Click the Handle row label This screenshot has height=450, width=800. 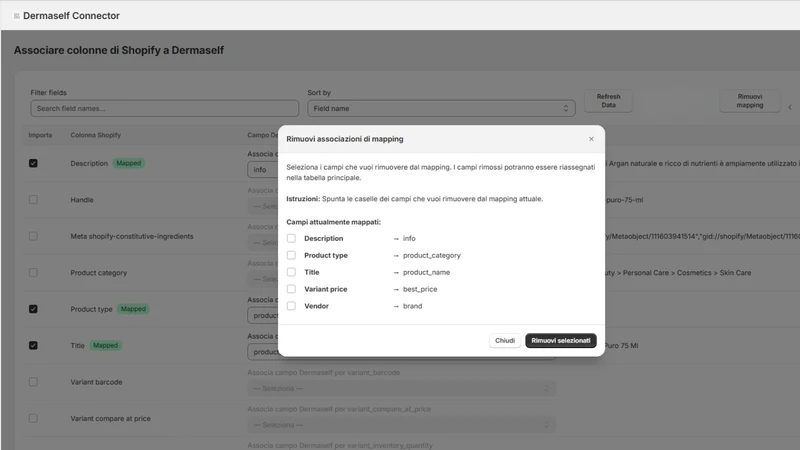[82, 200]
